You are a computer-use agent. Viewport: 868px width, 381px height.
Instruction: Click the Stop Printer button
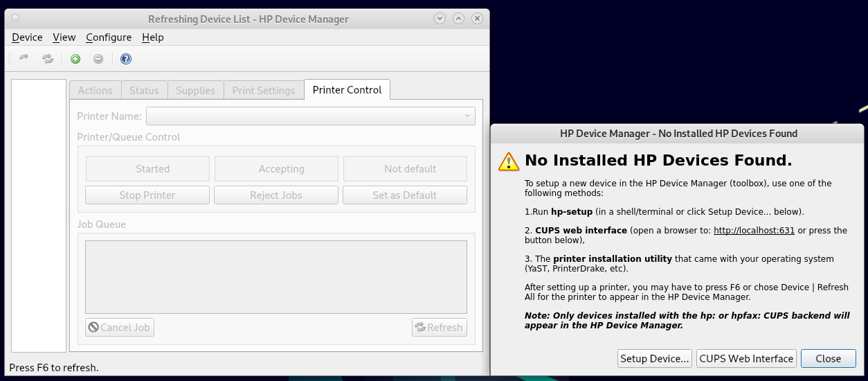(x=147, y=195)
